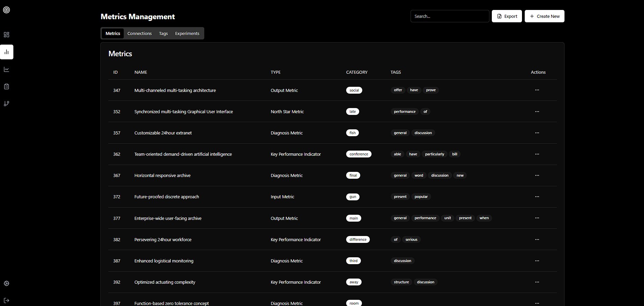
Task: Click the ID column header
Action: coord(116,72)
